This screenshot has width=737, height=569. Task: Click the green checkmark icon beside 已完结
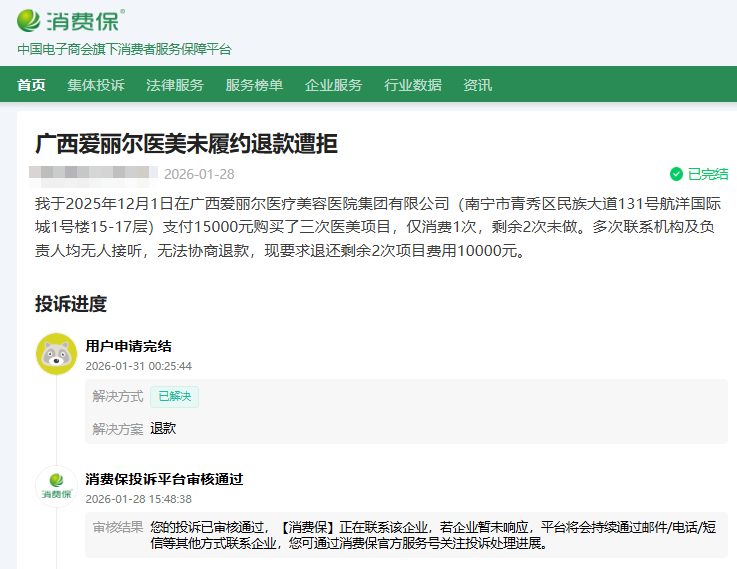676,174
